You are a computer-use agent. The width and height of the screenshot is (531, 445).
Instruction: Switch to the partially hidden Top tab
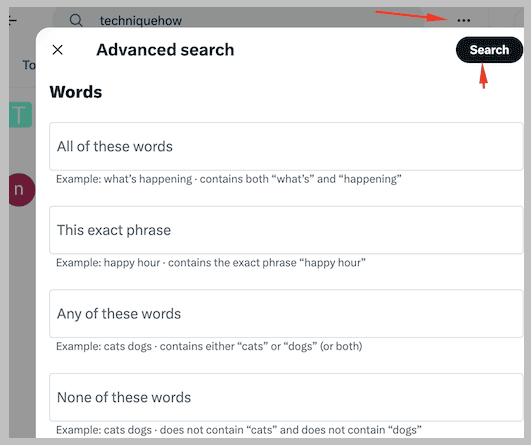[29, 65]
